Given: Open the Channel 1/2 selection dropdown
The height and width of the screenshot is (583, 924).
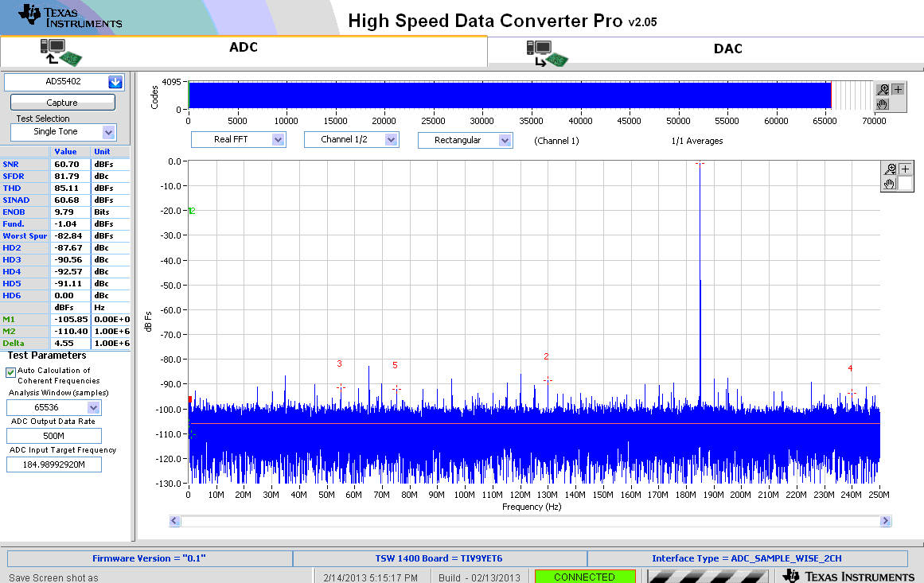Looking at the screenshot, I should (x=392, y=139).
